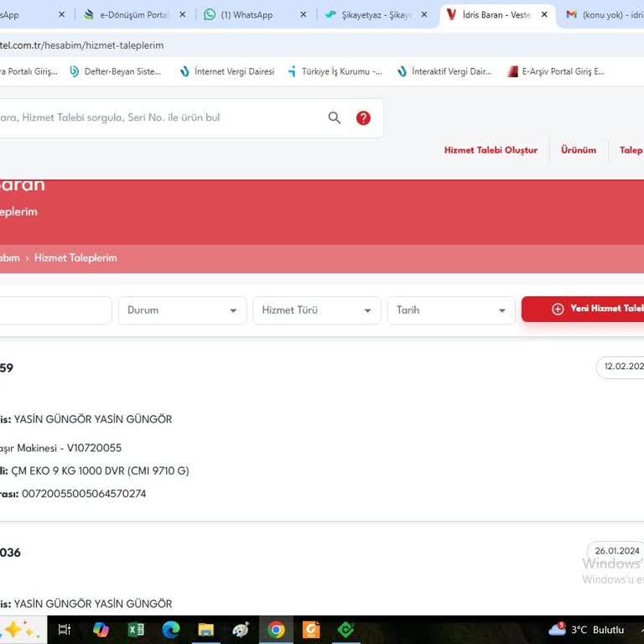Open Hizmet Talebi Oluştur menu item

[491, 150]
